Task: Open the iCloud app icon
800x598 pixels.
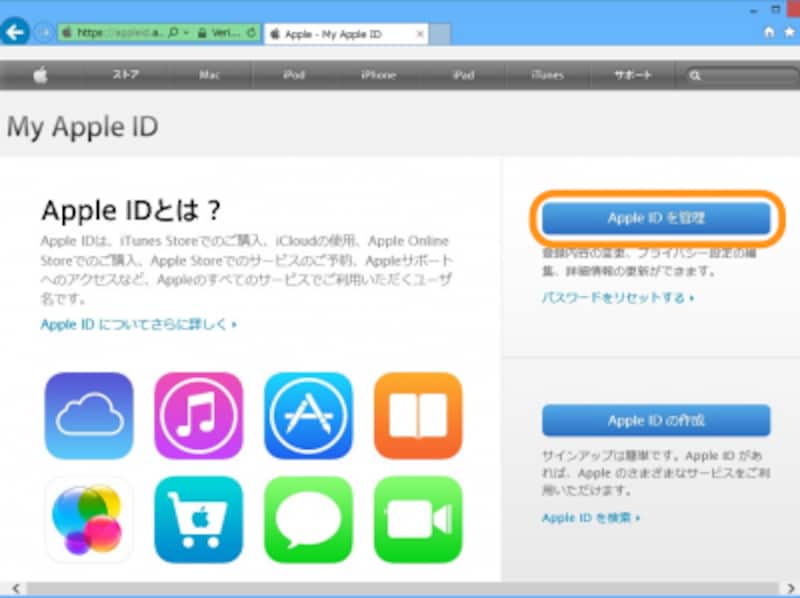Action: tap(88, 415)
